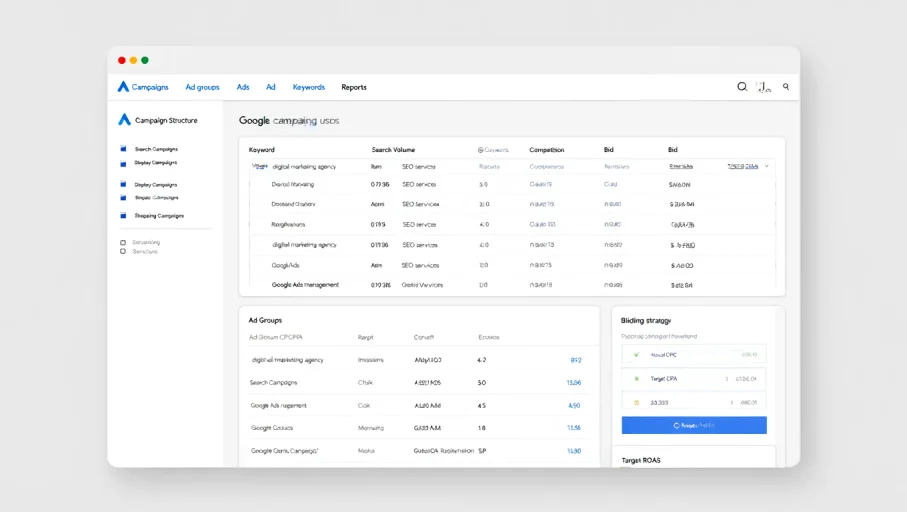Click the Competition column header
Screen dimensions: 907x512
[546, 150]
